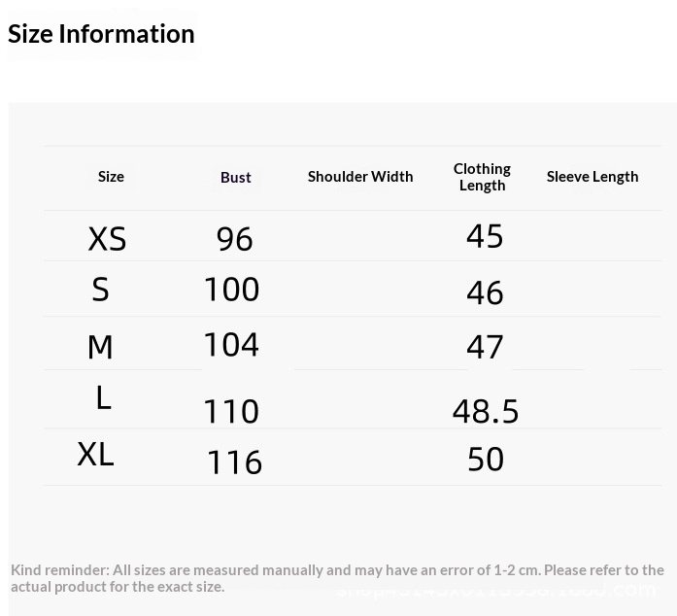This screenshot has width=677, height=616.
Task: Click the Size Information heading
Action: (x=101, y=34)
